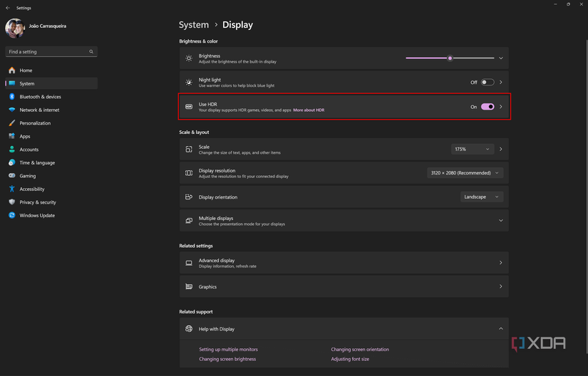Open Setting up multiple monitors link
The height and width of the screenshot is (376, 588).
(228, 350)
